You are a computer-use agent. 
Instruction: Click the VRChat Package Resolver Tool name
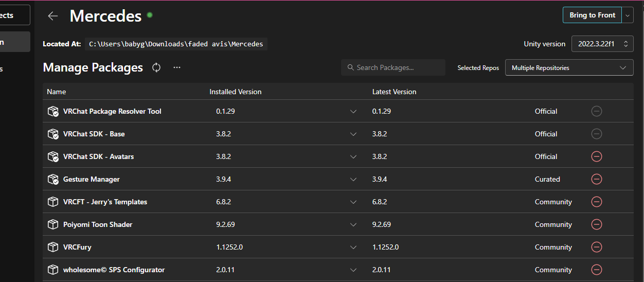112,111
